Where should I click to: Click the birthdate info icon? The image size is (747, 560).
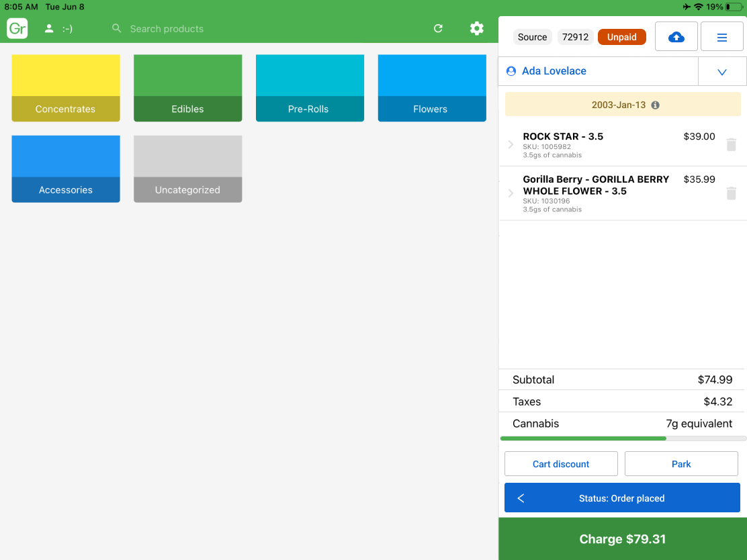655,105
